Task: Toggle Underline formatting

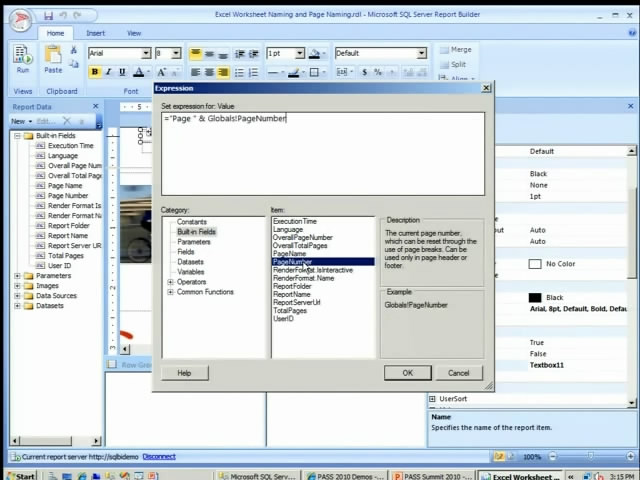Action: (122, 72)
